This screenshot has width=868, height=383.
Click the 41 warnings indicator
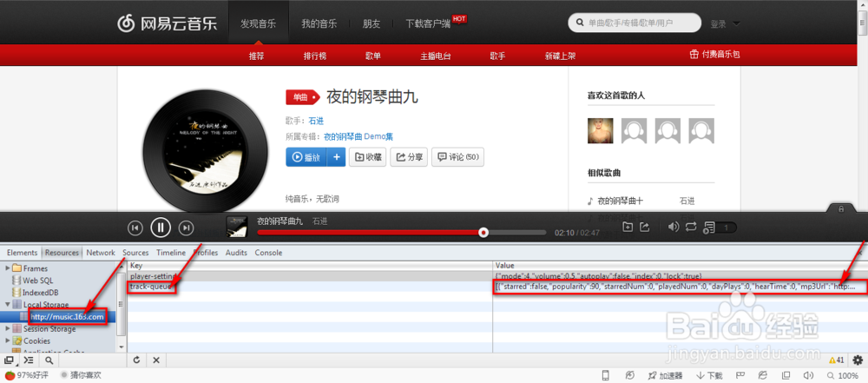coord(836,360)
